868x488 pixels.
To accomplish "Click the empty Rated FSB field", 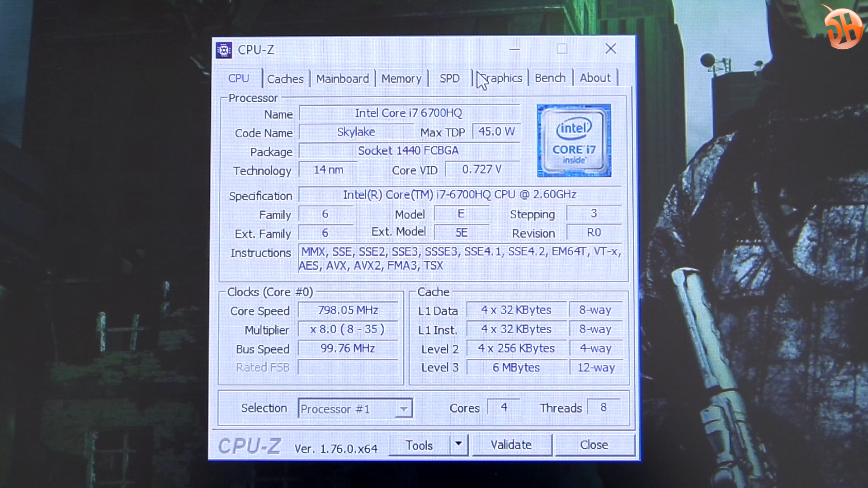I will tap(348, 367).
